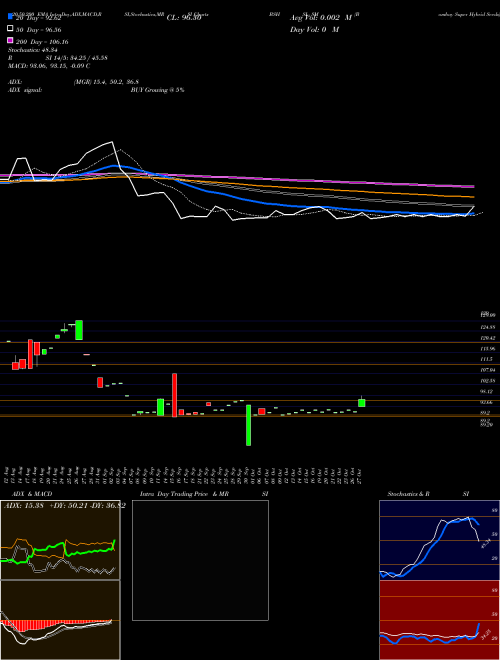Click the 124.88 price axis label

pyautogui.click(x=488, y=327)
